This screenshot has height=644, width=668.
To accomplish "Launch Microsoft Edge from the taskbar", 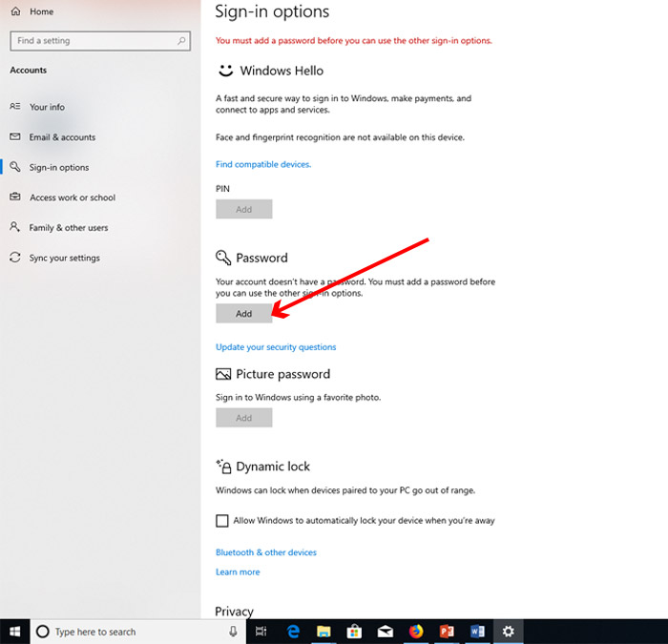I will point(293,632).
